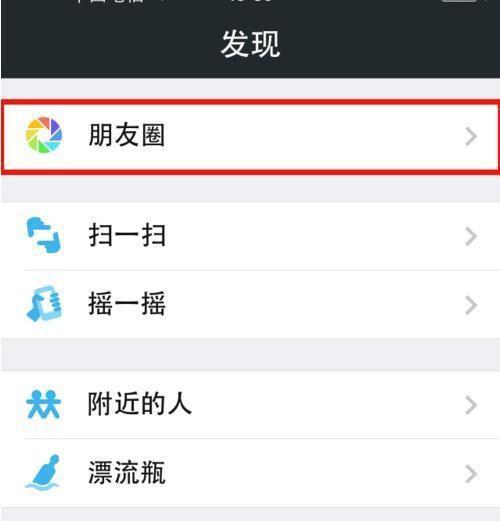Tap the 发现 page title
The image size is (500, 521).
250,44
